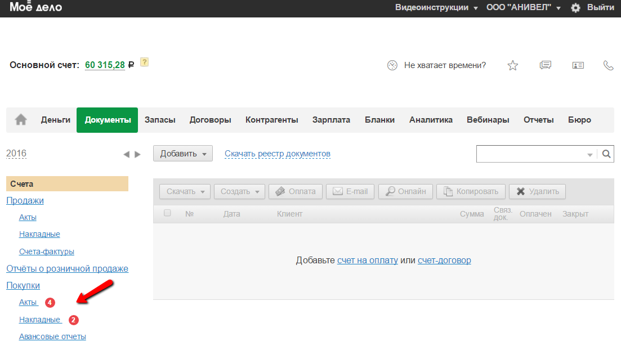Open the Контрагенты menu tab
Image resolution: width=621 pixels, height=364 pixels.
coord(271,120)
